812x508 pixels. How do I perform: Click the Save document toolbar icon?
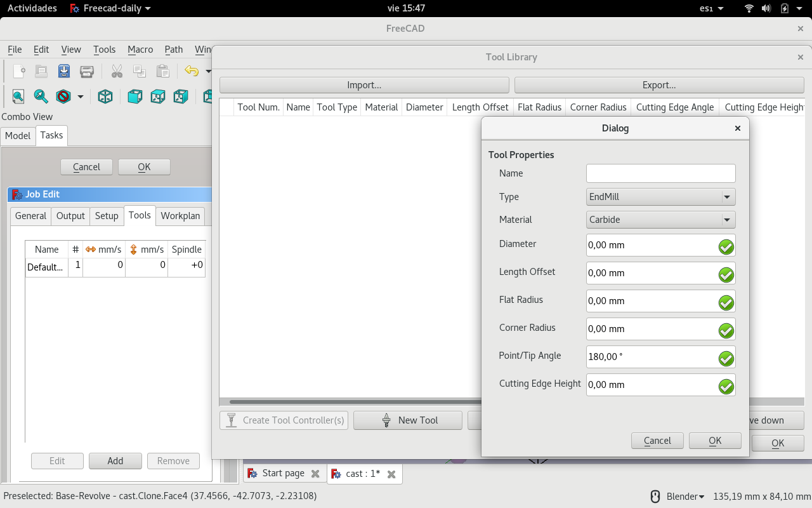pos(64,71)
